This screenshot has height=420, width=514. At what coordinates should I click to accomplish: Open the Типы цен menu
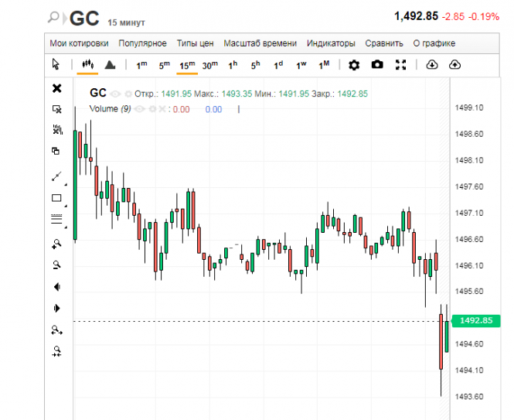click(195, 43)
